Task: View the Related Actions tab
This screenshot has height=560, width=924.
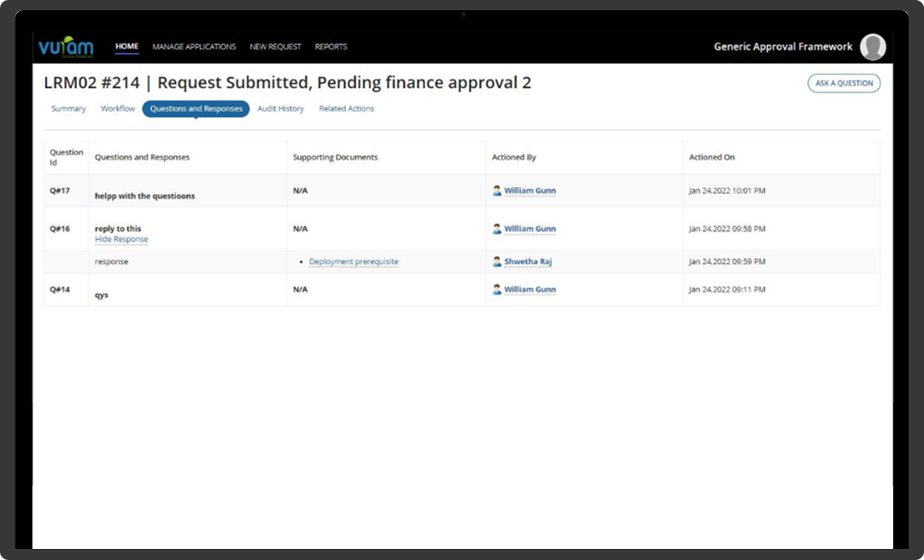Action: [346, 109]
